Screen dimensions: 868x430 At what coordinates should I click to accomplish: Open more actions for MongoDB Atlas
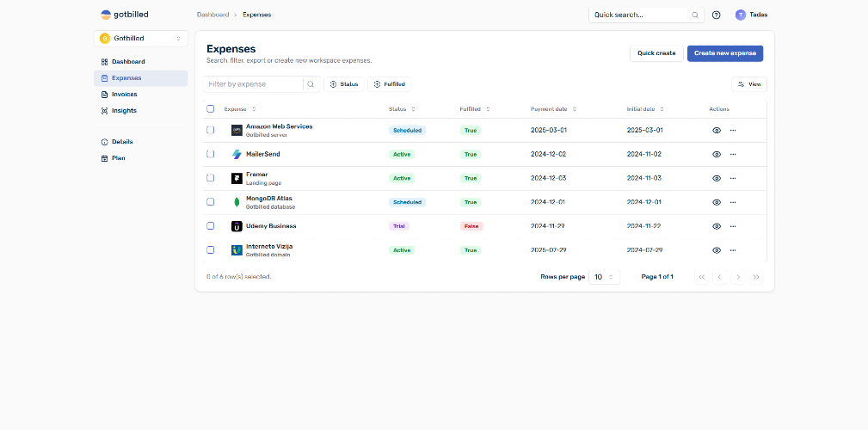[x=733, y=202]
